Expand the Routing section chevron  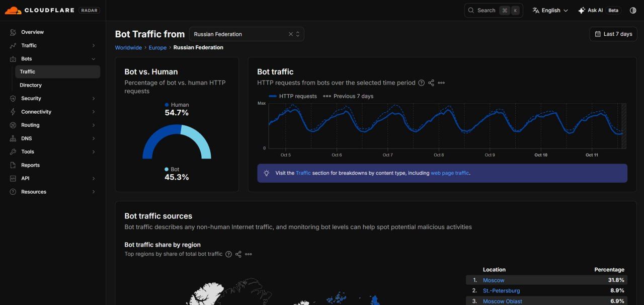(x=94, y=125)
